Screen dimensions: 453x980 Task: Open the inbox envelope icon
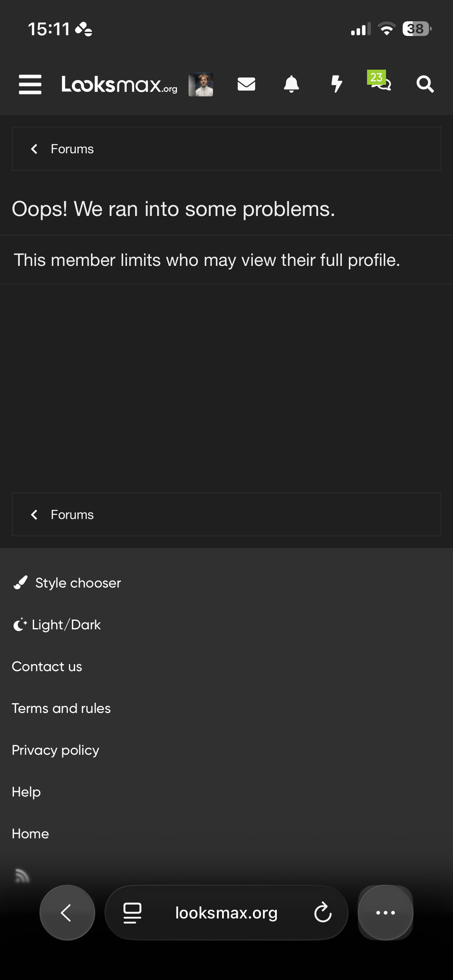(x=246, y=84)
